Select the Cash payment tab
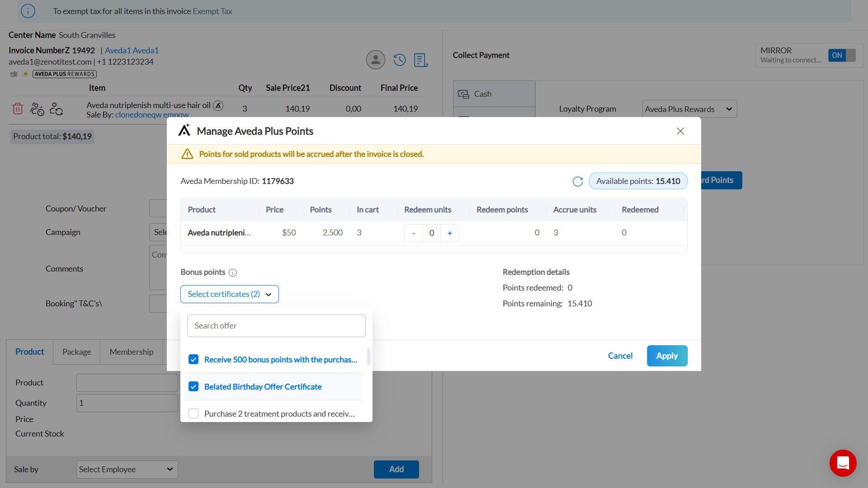Image resolution: width=868 pixels, height=488 pixels. click(494, 94)
